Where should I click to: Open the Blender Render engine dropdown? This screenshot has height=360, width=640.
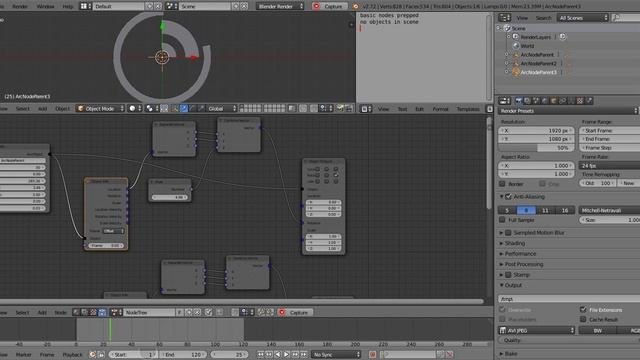280,6
